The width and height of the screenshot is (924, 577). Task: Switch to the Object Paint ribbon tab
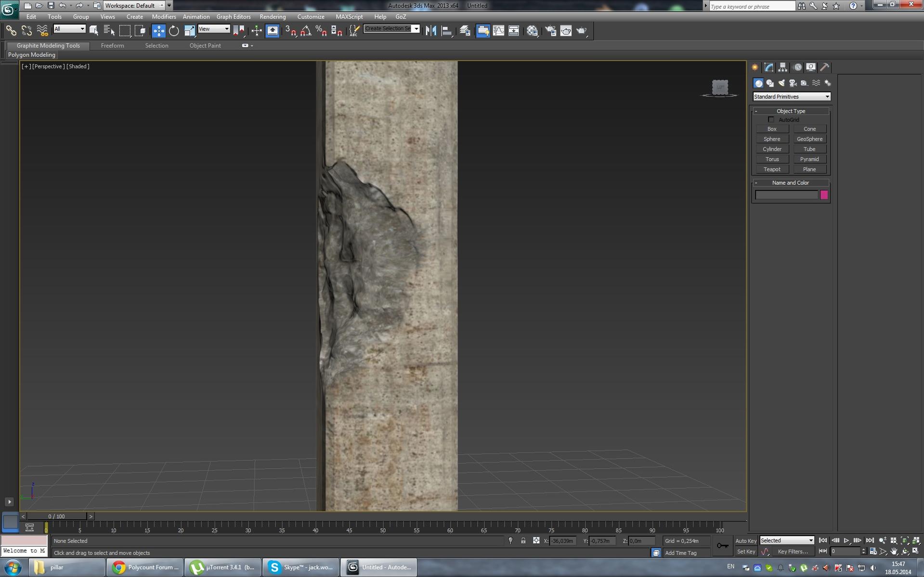coord(205,45)
